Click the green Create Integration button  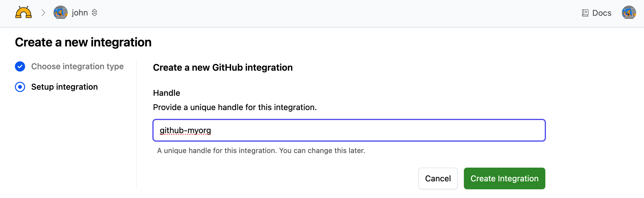tap(504, 178)
